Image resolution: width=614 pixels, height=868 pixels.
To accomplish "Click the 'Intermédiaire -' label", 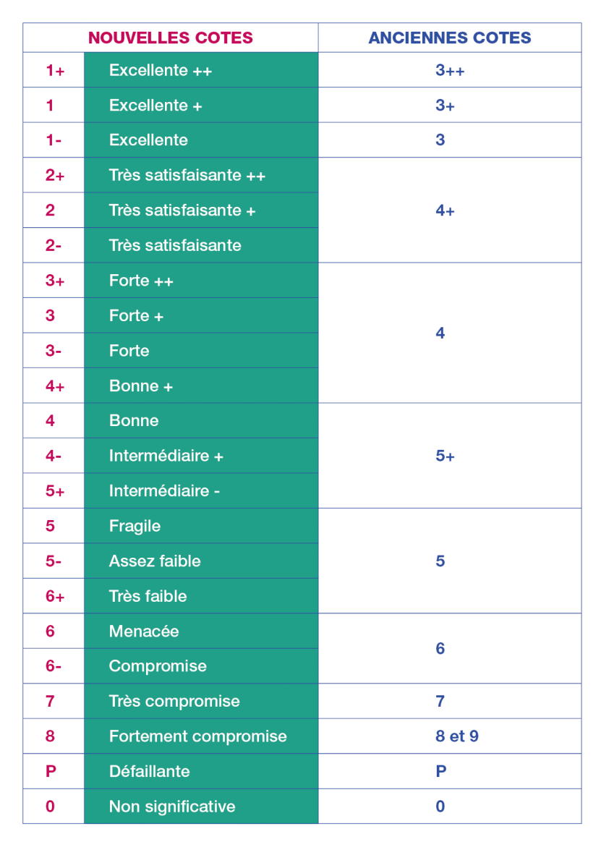I will (164, 491).
